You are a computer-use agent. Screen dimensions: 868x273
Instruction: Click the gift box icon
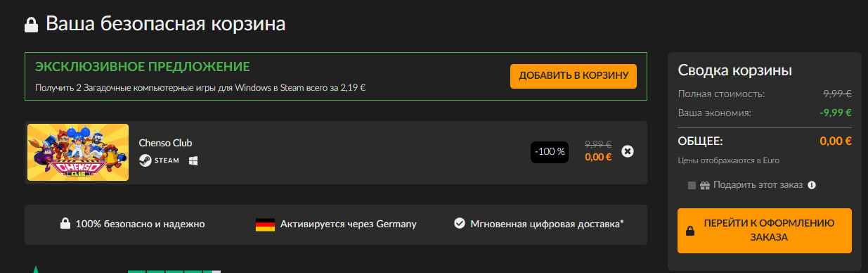pos(705,185)
